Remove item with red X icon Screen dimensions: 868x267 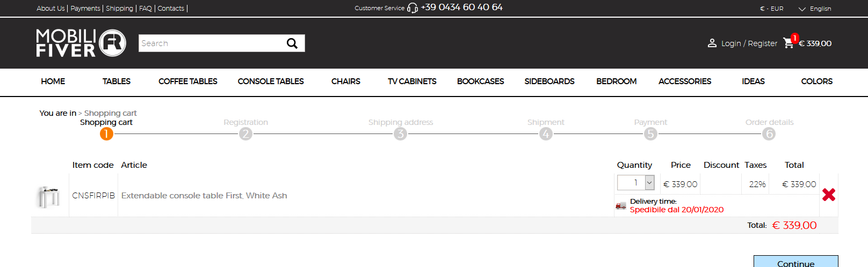click(x=829, y=195)
